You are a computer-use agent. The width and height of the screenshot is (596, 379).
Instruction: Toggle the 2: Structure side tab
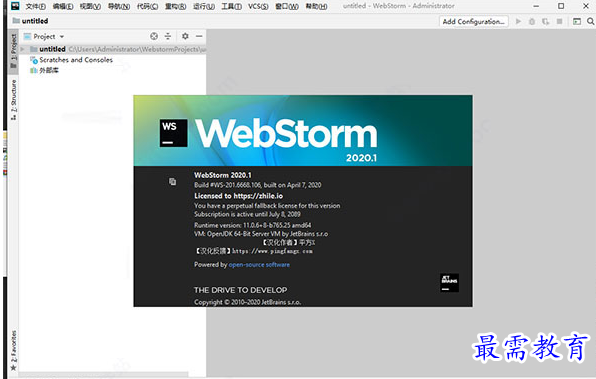(x=13, y=100)
